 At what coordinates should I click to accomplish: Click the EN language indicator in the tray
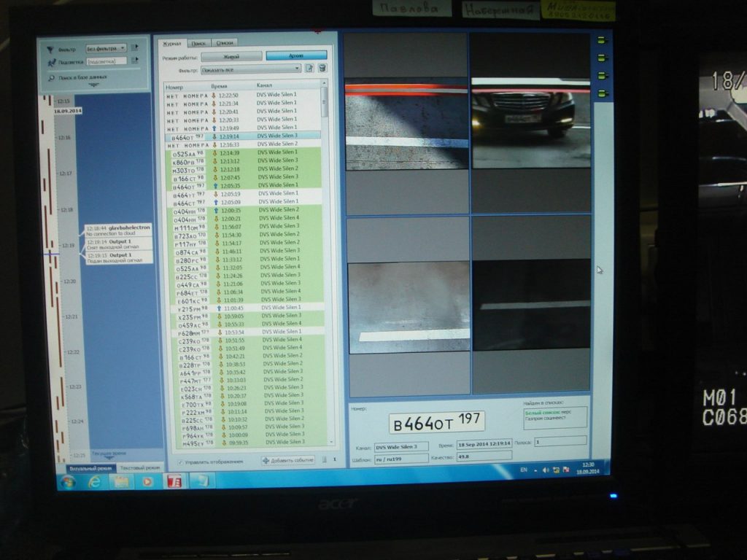coord(524,470)
